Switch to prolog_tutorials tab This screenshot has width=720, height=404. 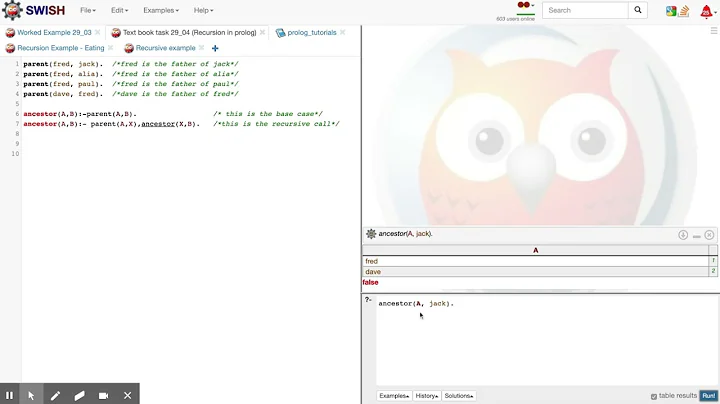pyautogui.click(x=312, y=33)
